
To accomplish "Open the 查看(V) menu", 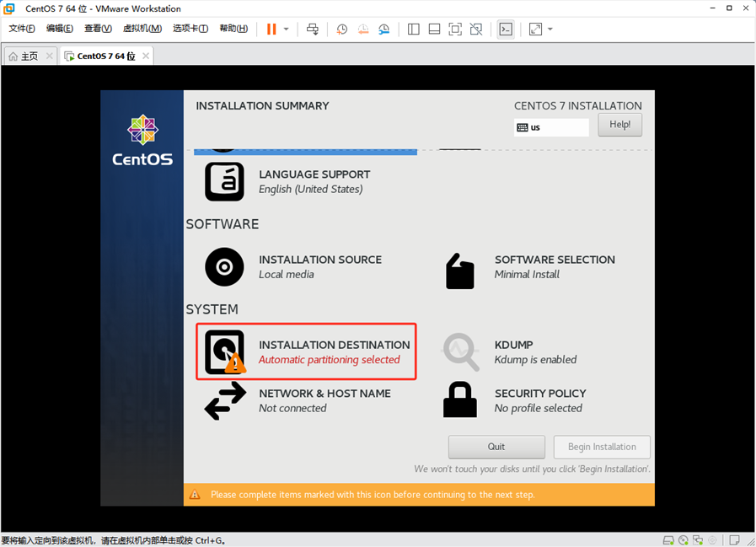I will click(98, 29).
